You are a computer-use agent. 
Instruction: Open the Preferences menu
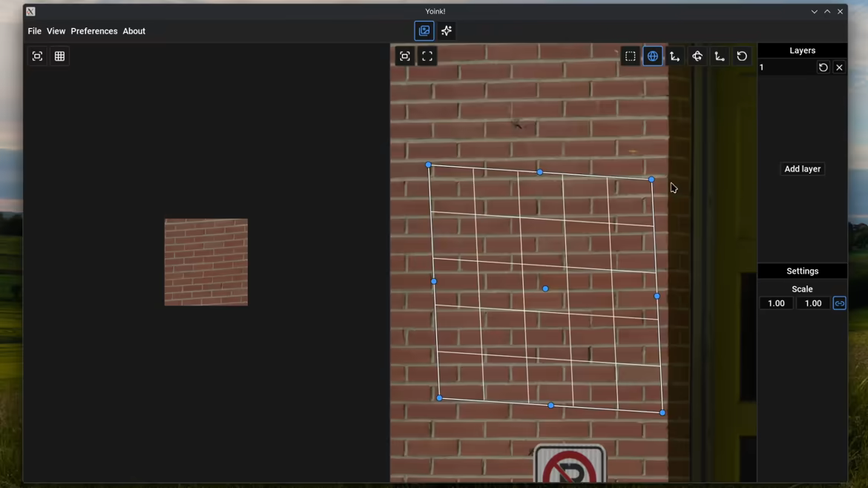tap(94, 31)
